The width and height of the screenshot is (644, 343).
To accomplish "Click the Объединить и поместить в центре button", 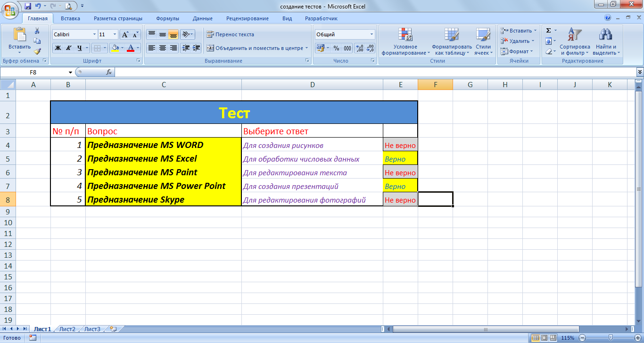I will (255, 48).
